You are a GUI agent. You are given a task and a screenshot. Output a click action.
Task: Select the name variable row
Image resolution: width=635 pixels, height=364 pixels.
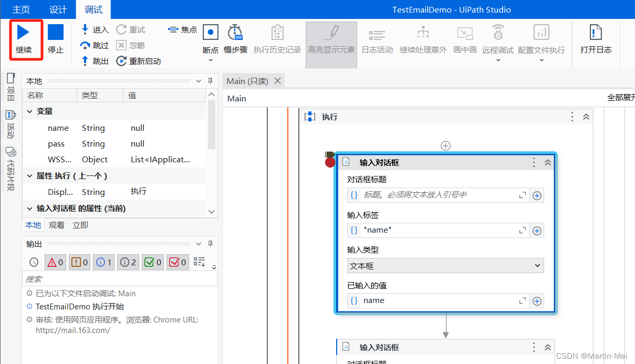[x=114, y=128]
